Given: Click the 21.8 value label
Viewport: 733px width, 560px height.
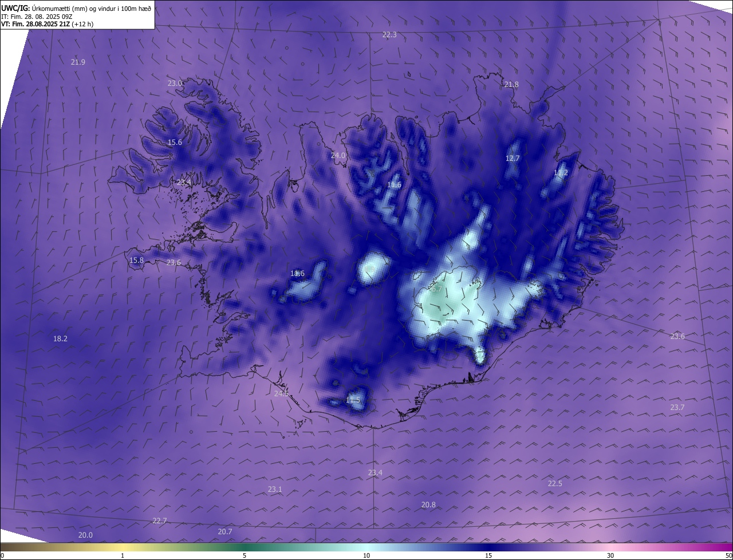Looking at the screenshot, I should tap(511, 85).
